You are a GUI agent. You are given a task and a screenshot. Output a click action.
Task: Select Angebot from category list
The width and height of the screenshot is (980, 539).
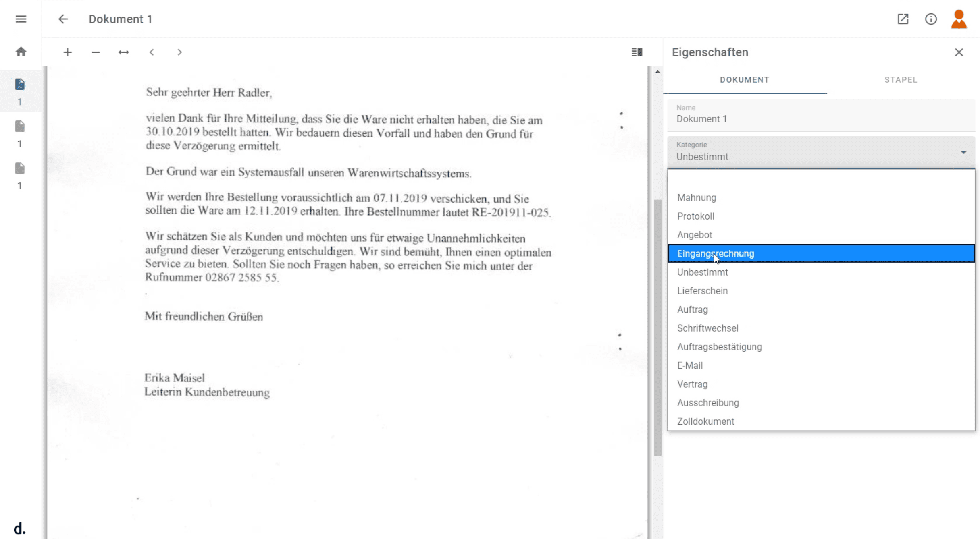click(x=821, y=234)
